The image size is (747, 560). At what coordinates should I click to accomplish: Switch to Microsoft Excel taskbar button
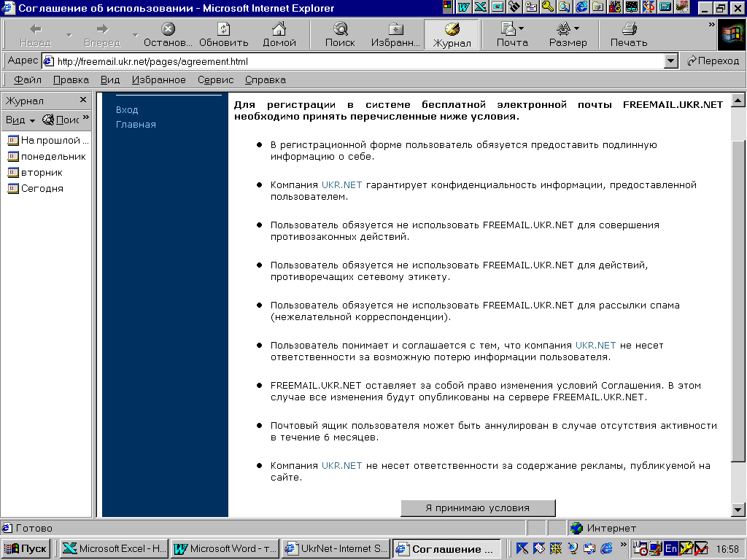click(x=115, y=548)
